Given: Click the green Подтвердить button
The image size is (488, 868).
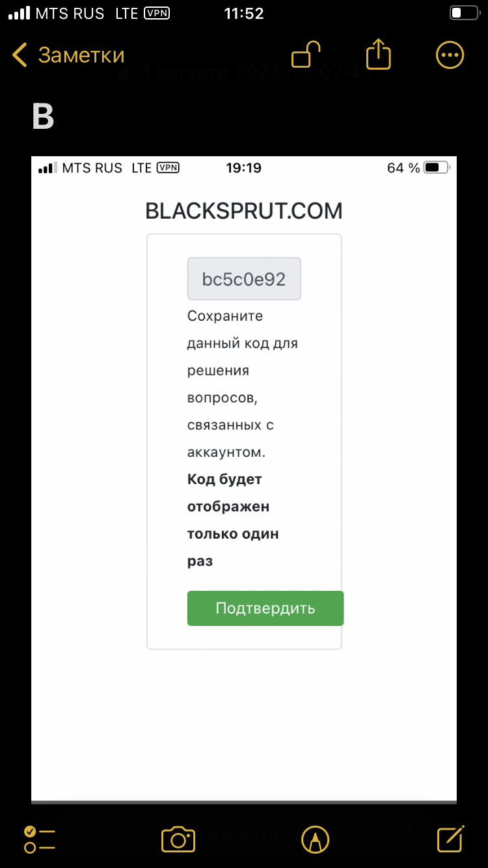Looking at the screenshot, I should tap(265, 608).
